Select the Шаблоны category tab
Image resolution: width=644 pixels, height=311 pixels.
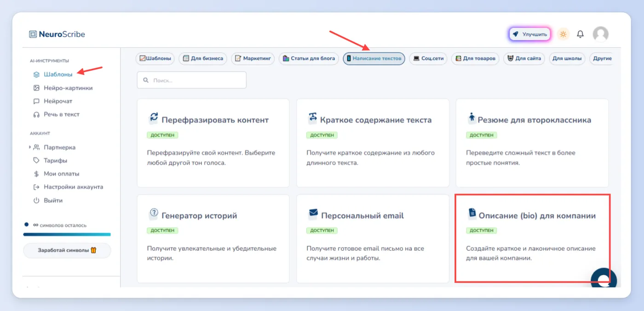(x=155, y=59)
